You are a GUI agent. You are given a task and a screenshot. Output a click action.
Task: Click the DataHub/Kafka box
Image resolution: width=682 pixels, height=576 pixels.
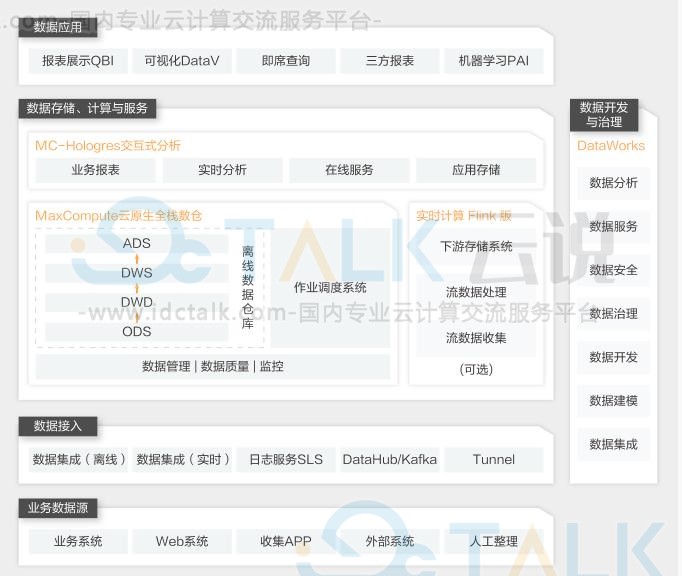pyautogui.click(x=390, y=459)
